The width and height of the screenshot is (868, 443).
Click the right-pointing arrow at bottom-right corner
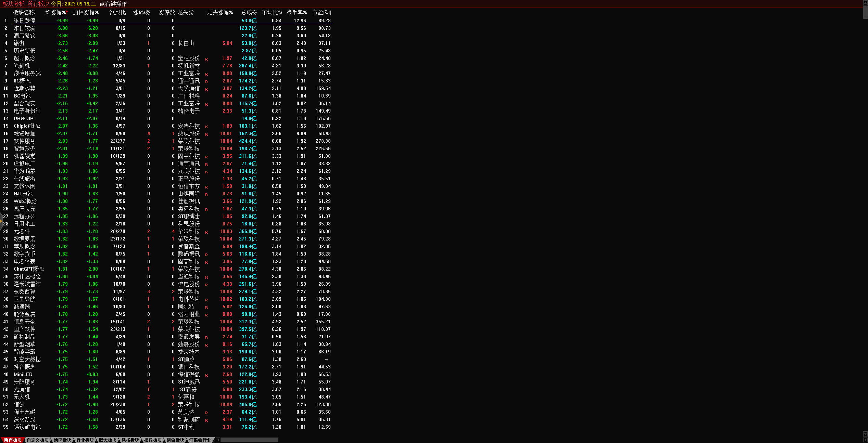pos(865,440)
